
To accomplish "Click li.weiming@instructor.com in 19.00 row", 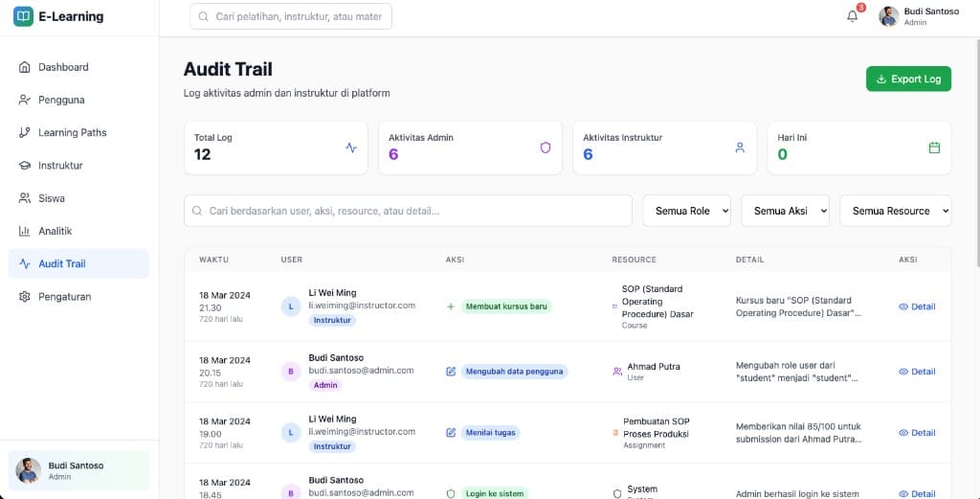I will tap(362, 431).
